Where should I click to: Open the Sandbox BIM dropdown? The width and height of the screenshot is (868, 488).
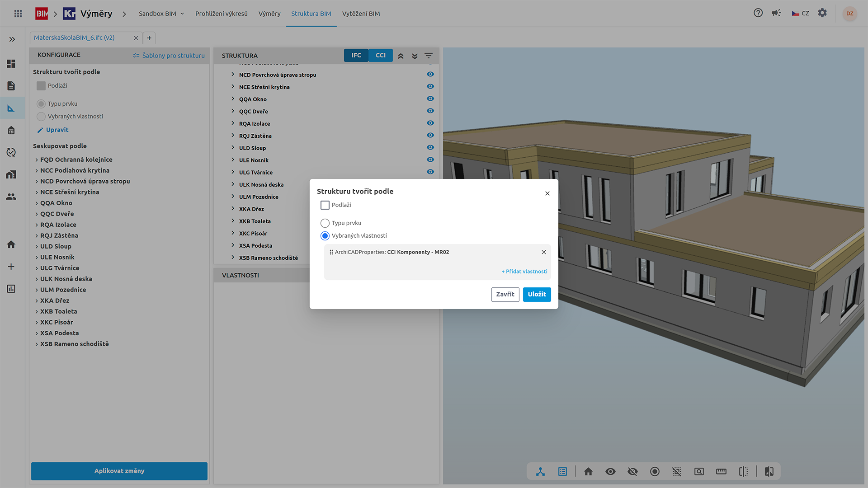[161, 14]
